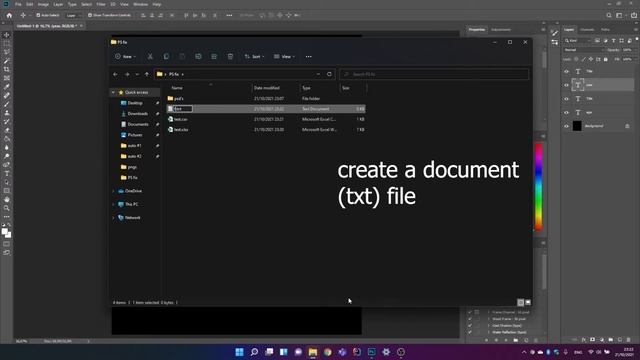Toggle Auto-Select checkbox in options bar
Screen dimensions: 640x360
[x=38, y=15]
